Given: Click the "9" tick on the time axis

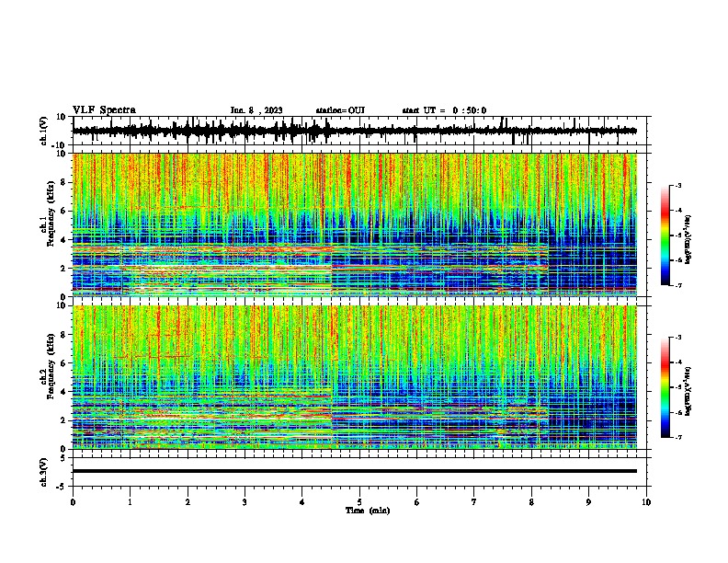Looking at the screenshot, I should pyautogui.click(x=588, y=502).
